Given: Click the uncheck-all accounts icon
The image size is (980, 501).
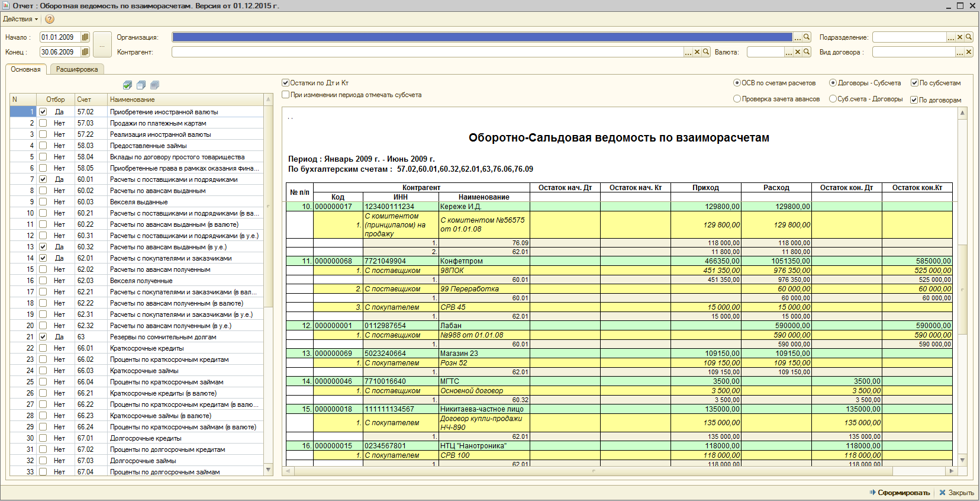Looking at the screenshot, I should (x=141, y=85).
